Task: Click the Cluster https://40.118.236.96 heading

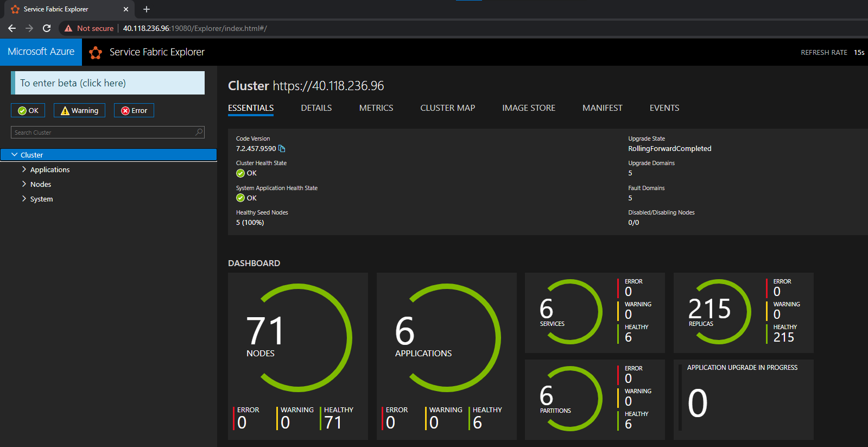Action: tap(306, 86)
